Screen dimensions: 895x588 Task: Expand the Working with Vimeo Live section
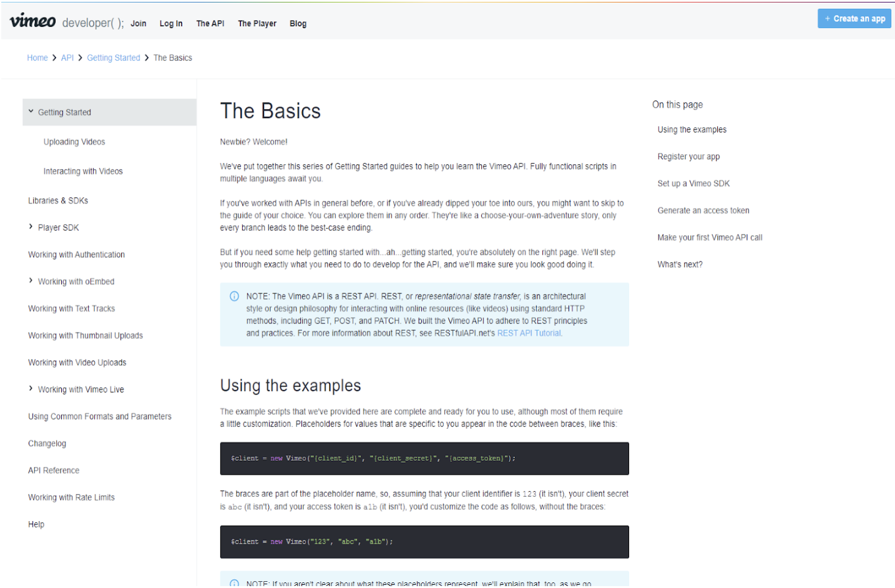pos(31,389)
